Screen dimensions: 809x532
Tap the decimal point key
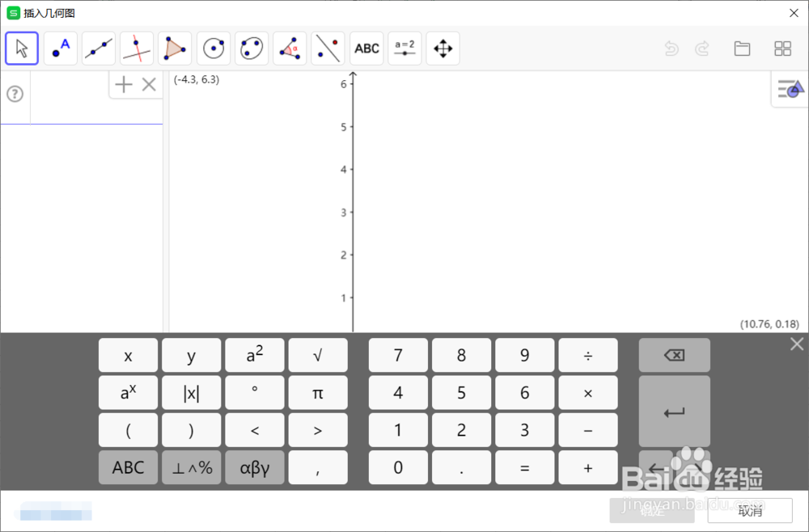click(461, 467)
